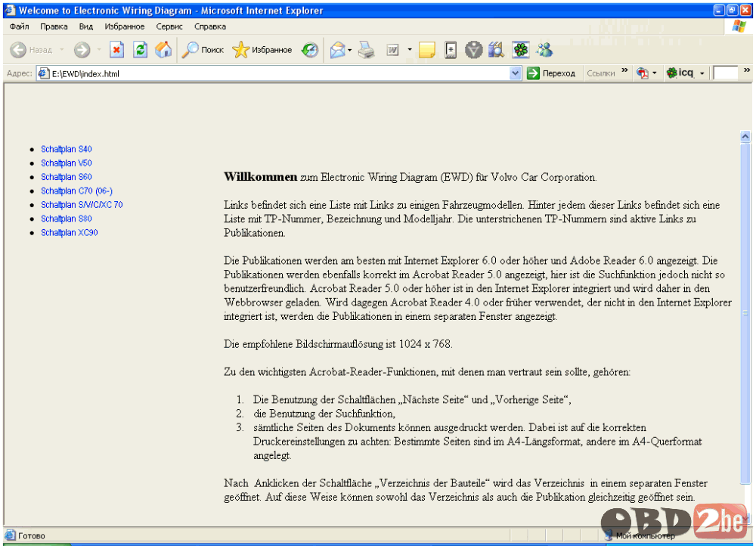Open the Schaltplan XC90 link
This screenshot has height=546, width=756.
coord(70,233)
